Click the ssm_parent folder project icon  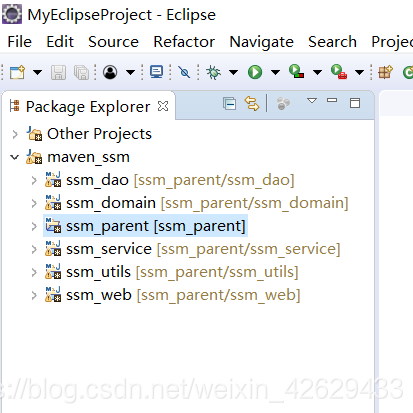53,226
